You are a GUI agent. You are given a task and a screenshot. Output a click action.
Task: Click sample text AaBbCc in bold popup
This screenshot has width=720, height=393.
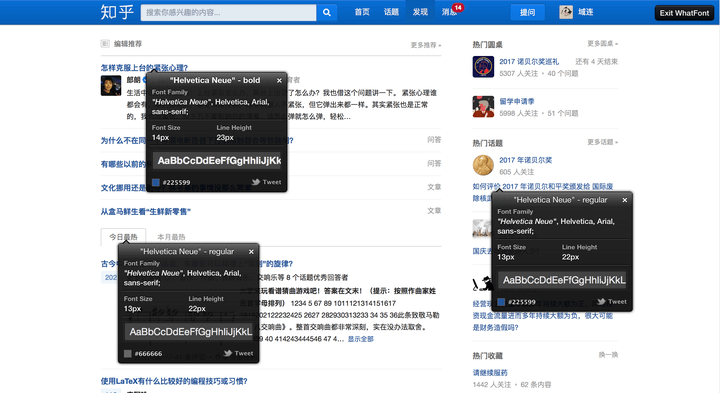[x=217, y=161]
